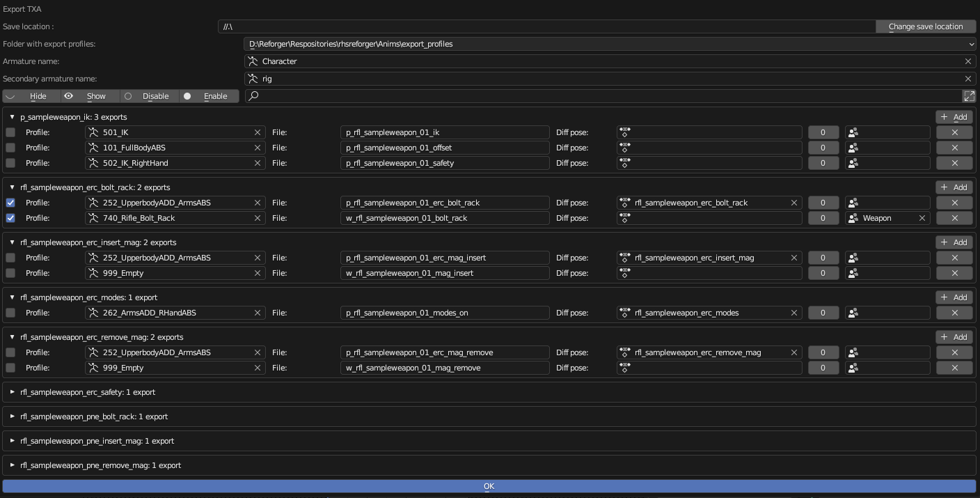Viewport: 980px width, 498px height.
Task: Remove the p_rfl_sampleweapon_01_ik export row
Action: coord(954,132)
